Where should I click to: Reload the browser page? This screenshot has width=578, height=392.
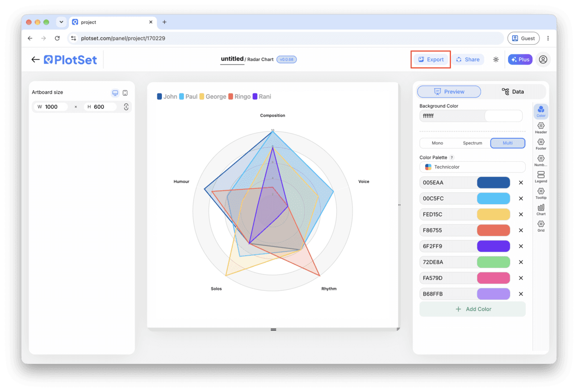(x=57, y=38)
